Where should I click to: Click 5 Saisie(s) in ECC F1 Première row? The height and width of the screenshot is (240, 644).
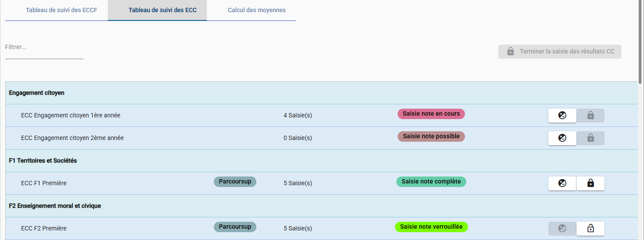pyautogui.click(x=298, y=183)
